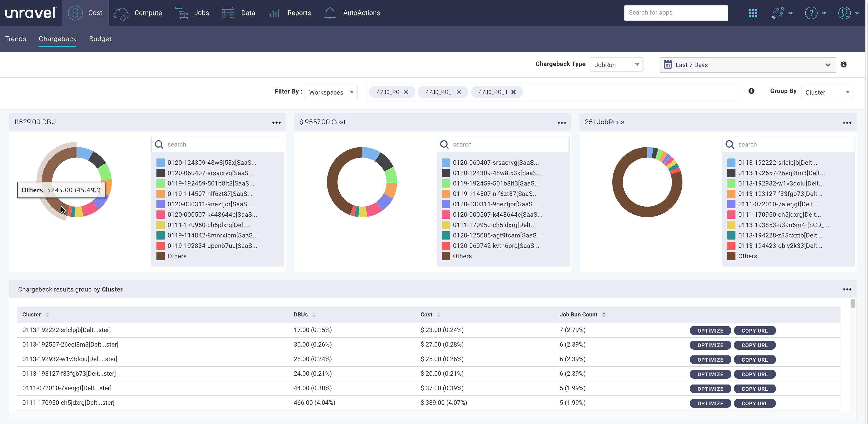Sort table by Cluster column
The width and height of the screenshot is (868, 424).
(x=47, y=315)
